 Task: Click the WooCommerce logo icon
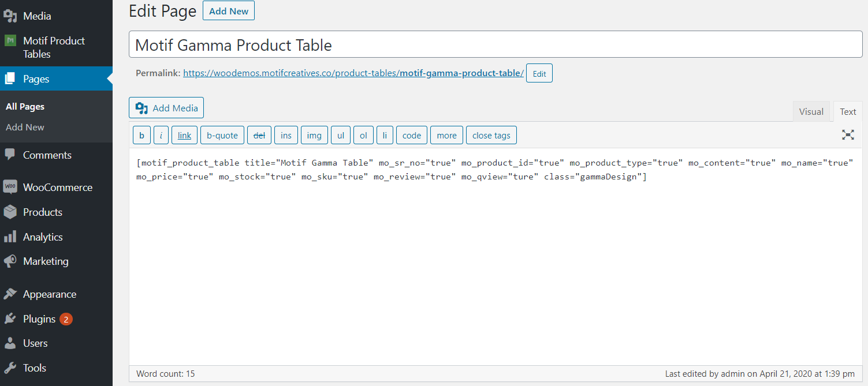tap(10, 187)
